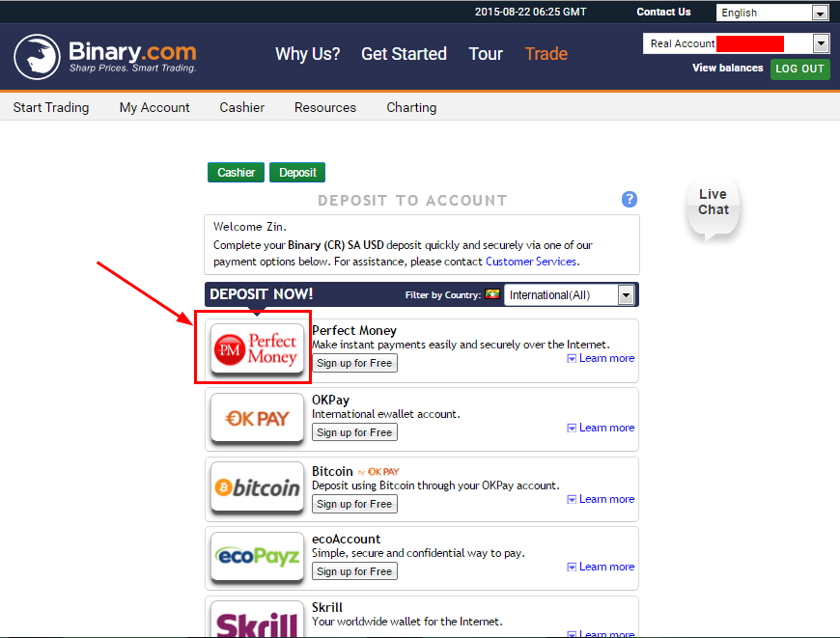
Task: Click the Skrill heading text
Action: [x=326, y=607]
